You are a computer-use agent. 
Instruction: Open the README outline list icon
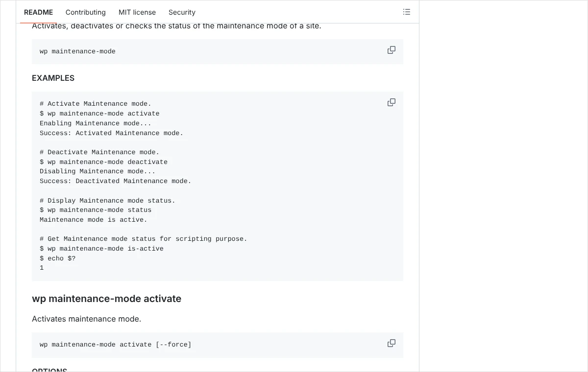click(x=407, y=12)
